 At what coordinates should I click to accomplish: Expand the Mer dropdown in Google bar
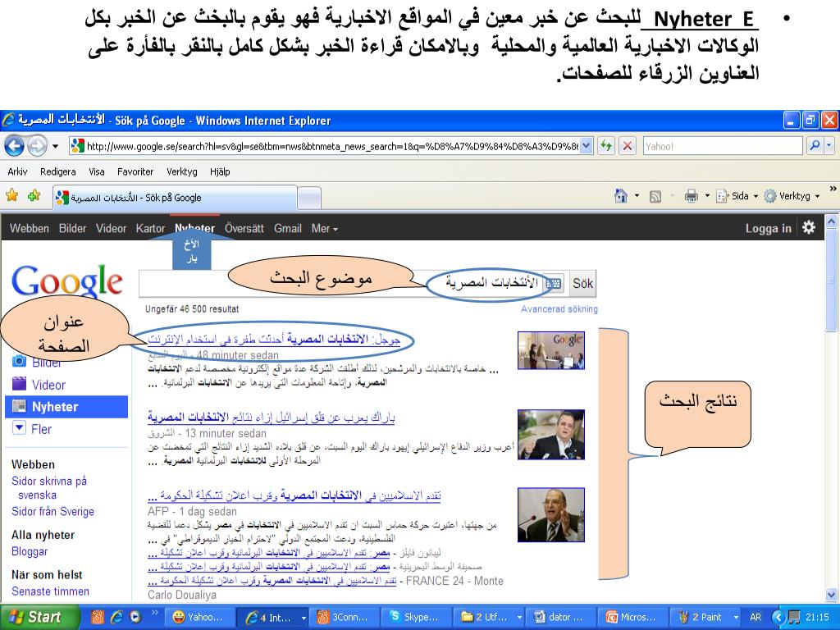coord(325,228)
